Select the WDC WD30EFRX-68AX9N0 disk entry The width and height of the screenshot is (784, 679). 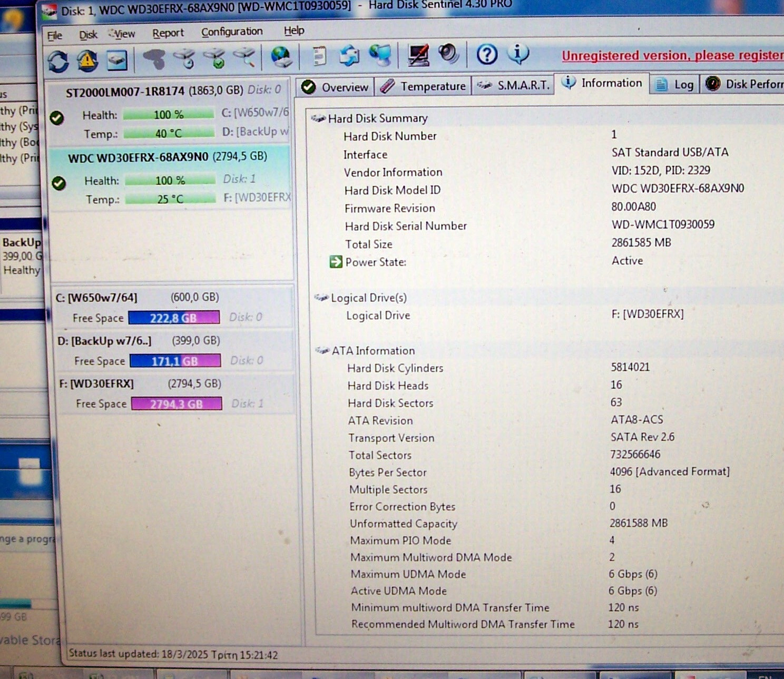(170, 178)
